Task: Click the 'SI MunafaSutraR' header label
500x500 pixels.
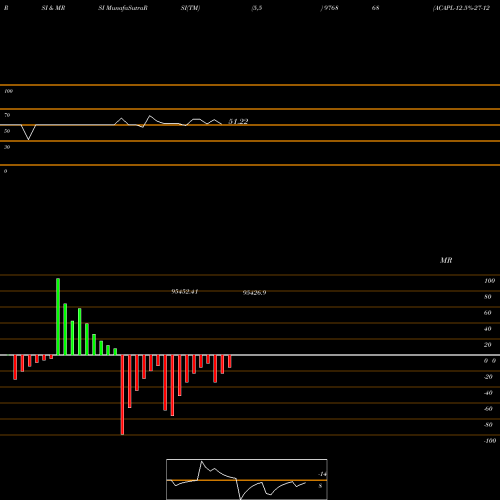Action: click(x=123, y=8)
